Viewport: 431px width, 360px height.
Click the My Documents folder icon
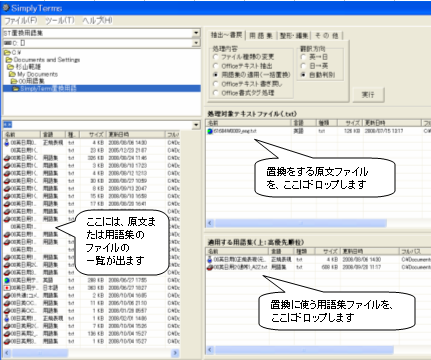12,74
